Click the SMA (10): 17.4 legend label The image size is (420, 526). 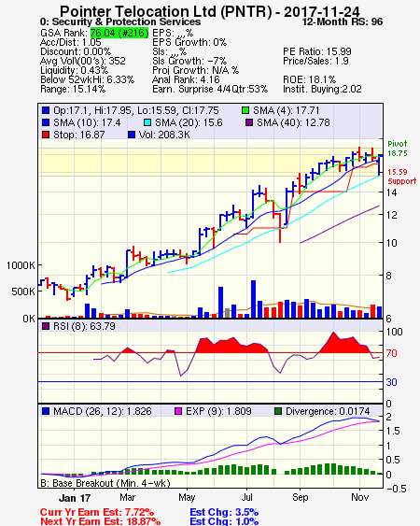tap(87, 122)
